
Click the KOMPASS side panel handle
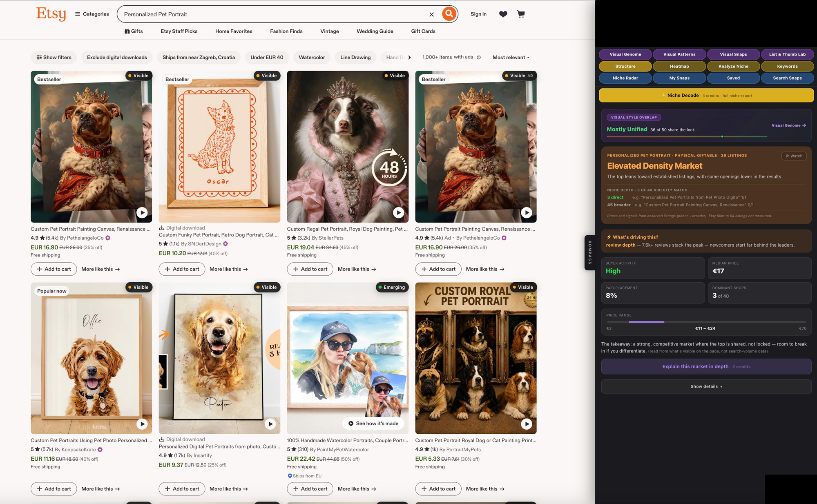[589, 252]
